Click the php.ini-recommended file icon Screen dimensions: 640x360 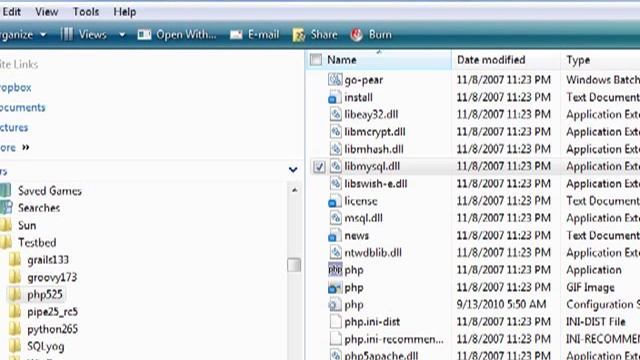click(x=335, y=339)
